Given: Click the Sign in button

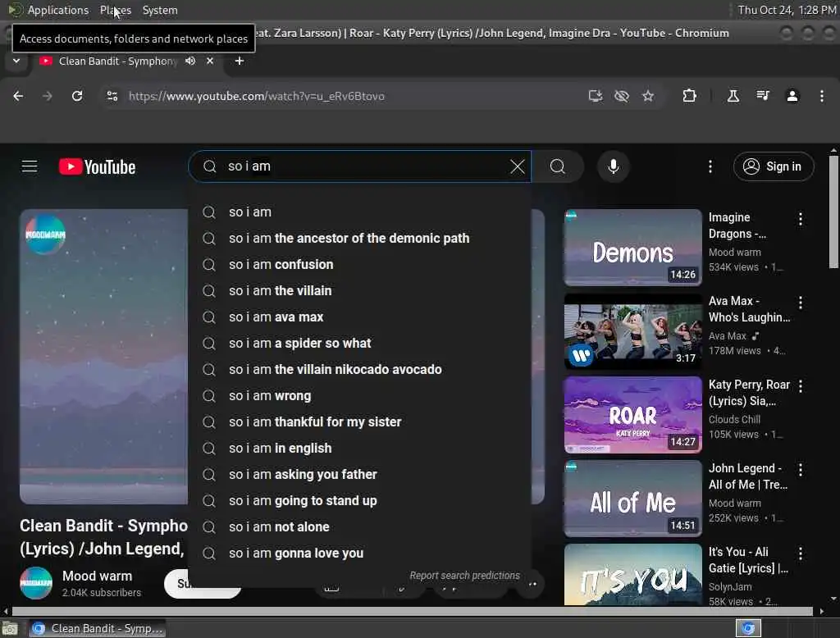Looking at the screenshot, I should coord(773,166).
